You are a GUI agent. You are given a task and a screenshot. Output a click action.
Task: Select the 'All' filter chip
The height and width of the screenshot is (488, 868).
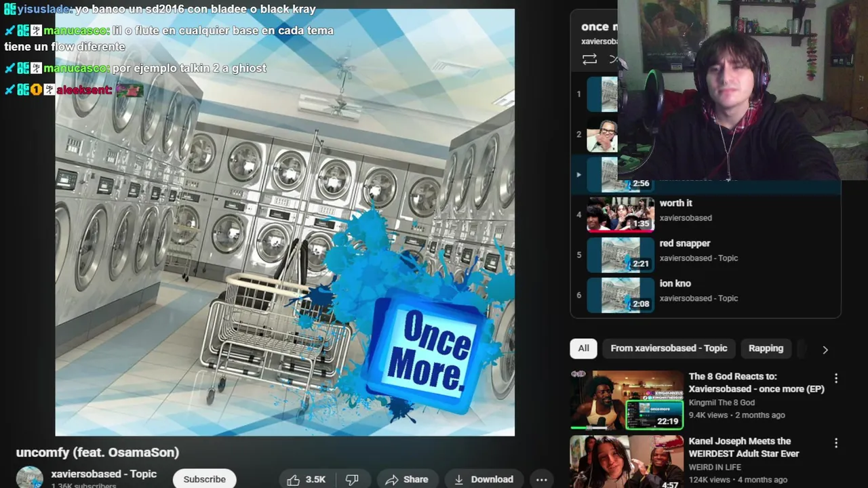click(x=583, y=348)
